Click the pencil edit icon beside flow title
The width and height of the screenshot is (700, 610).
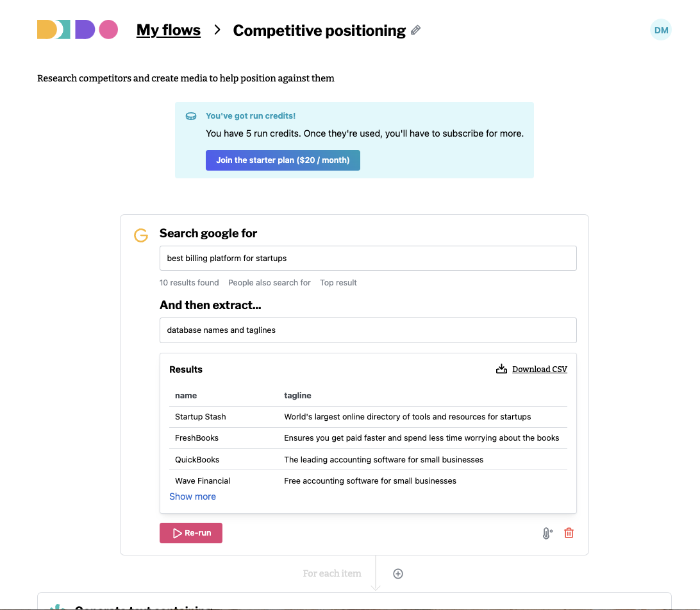pyautogui.click(x=415, y=30)
